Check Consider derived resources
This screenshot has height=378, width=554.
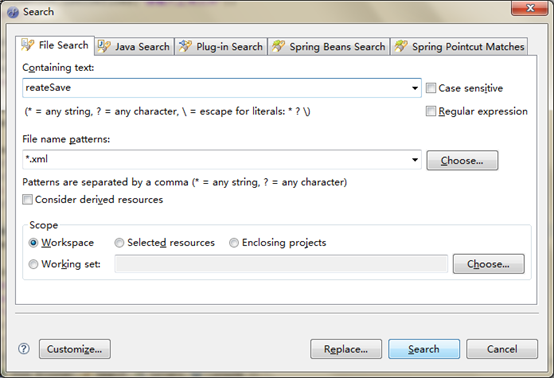click(27, 200)
